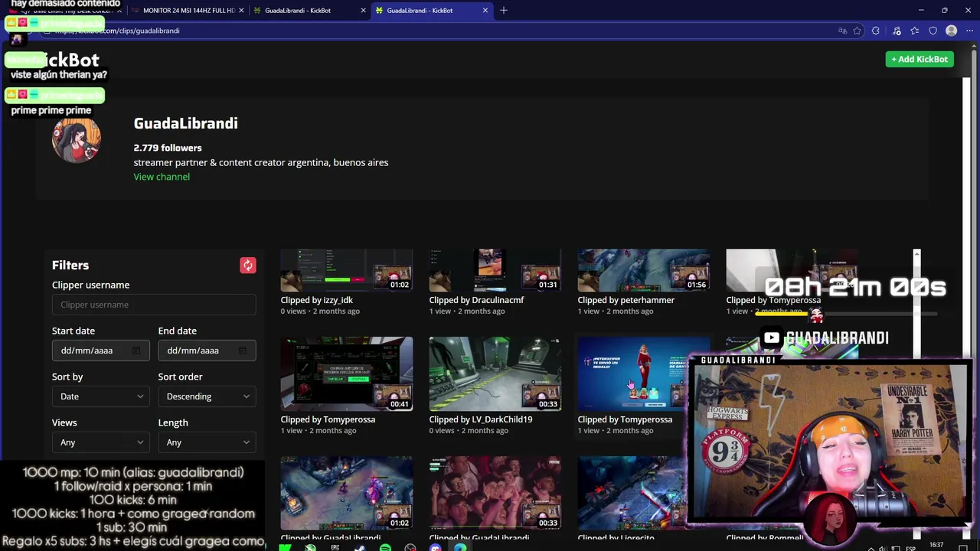
Task: Open the 00:41 clip by Tomyperossa
Action: click(x=346, y=374)
